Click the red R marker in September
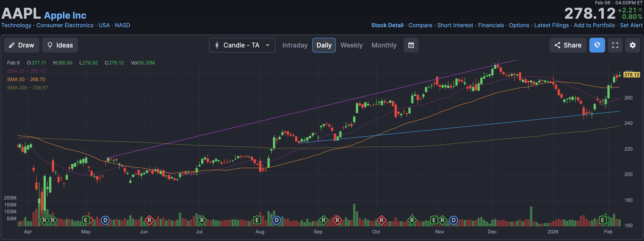 point(337,220)
